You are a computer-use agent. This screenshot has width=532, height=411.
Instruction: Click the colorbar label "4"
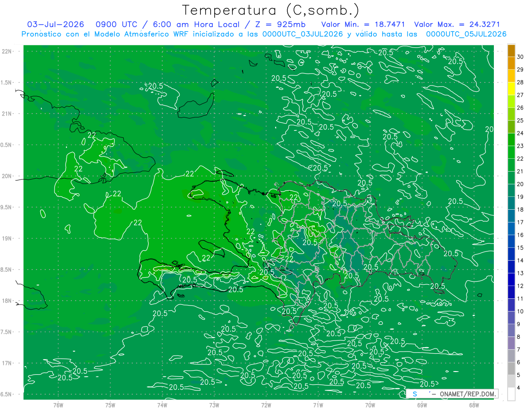(x=519, y=388)
